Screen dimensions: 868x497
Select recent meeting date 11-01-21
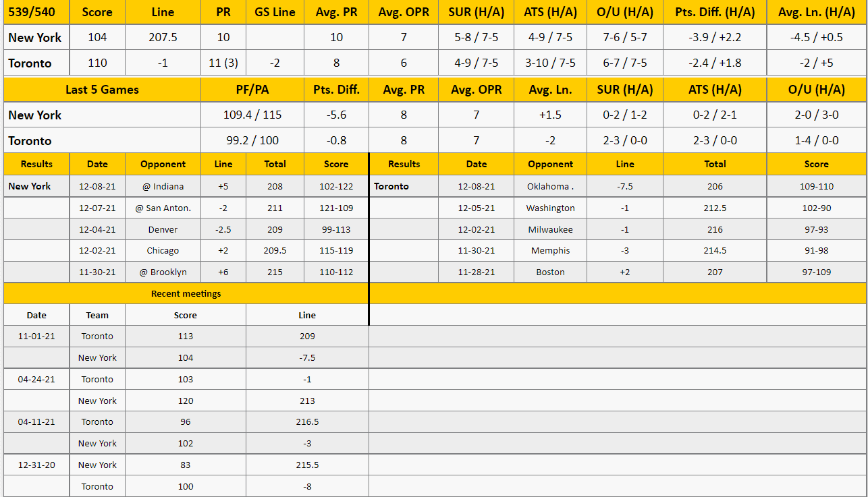[36, 337]
